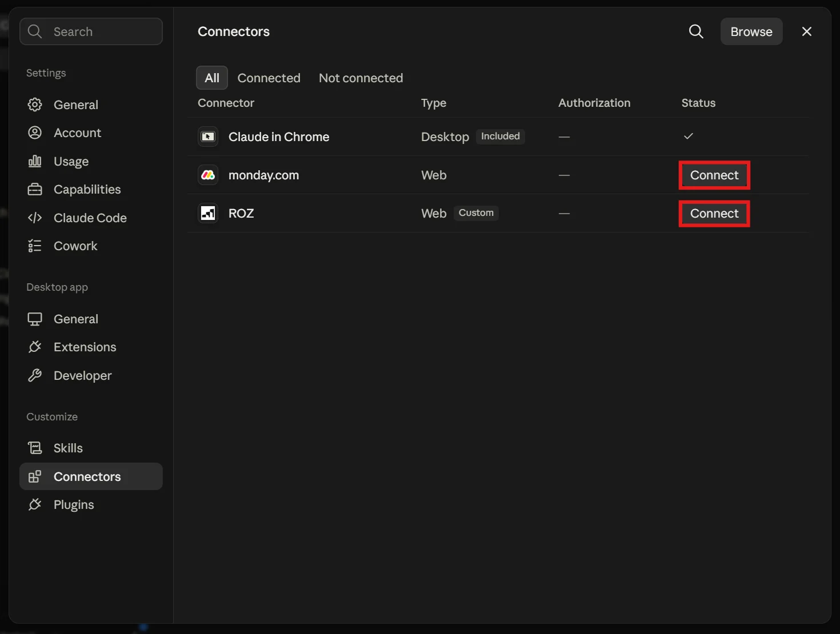
Task: Click the Extensions plug icon
Action: click(x=35, y=347)
